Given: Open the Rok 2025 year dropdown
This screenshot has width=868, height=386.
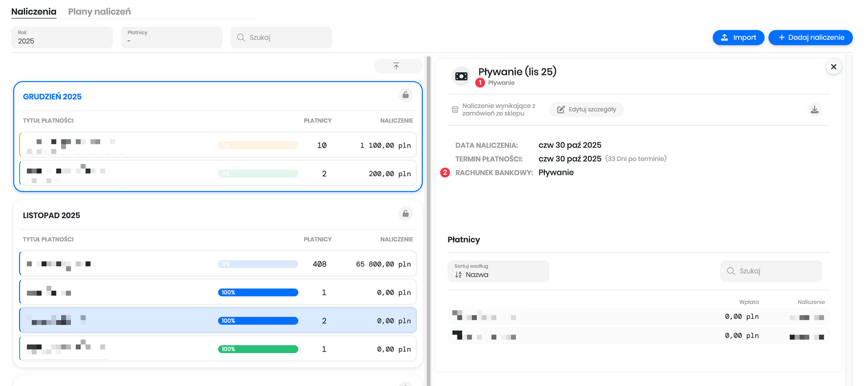Looking at the screenshot, I should [x=62, y=38].
